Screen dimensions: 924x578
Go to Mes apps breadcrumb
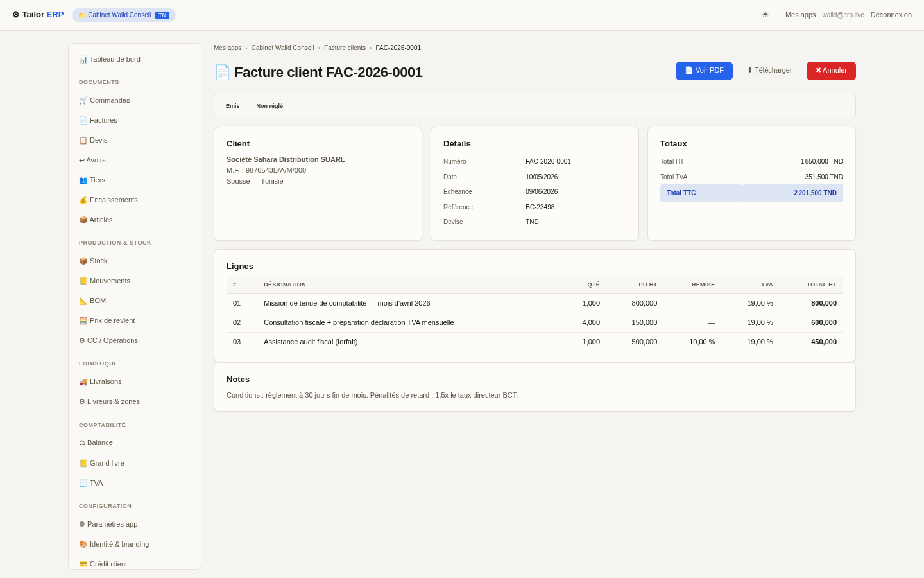(x=227, y=48)
